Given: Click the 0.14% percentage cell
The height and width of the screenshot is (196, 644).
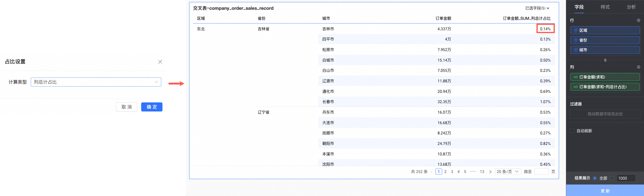Looking at the screenshot, I should (x=545, y=29).
